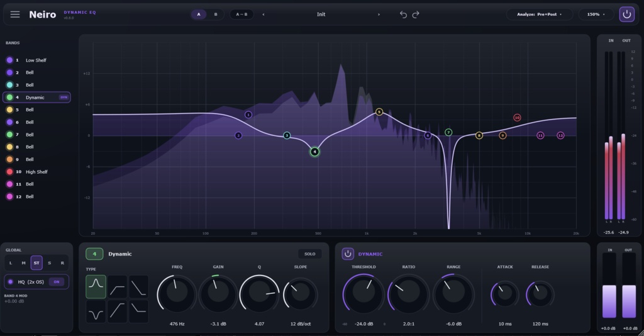
Task: Toggle band 3 Bell enable dot
Action: [9, 84]
